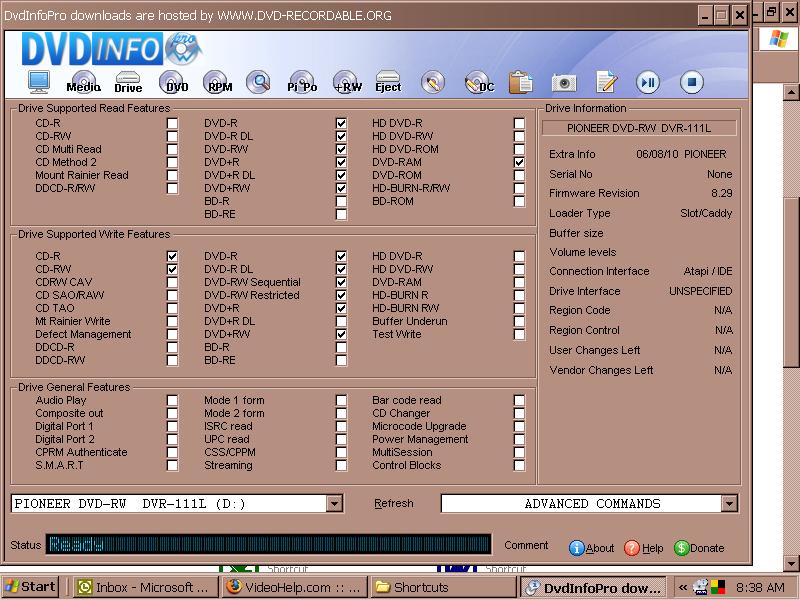Click the Extra Info value 06/08/10 PIONEER
Image resolution: width=800 pixels, height=600 pixels.
tap(681, 154)
